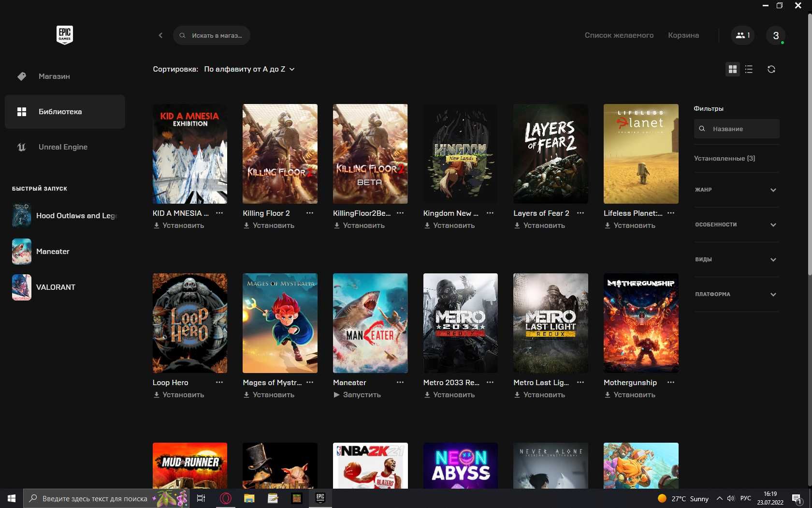812x508 pixels.
Task: Open options menu for Maneater
Action: (400, 382)
